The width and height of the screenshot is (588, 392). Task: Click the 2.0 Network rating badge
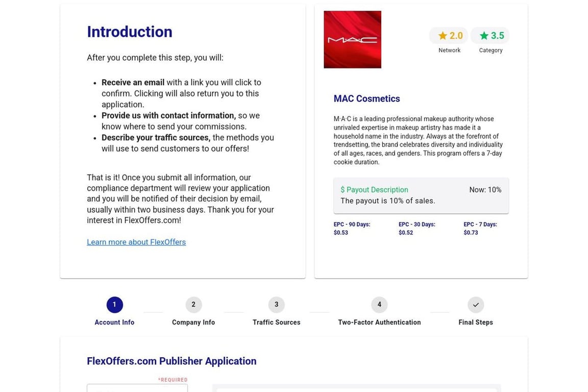(x=449, y=36)
